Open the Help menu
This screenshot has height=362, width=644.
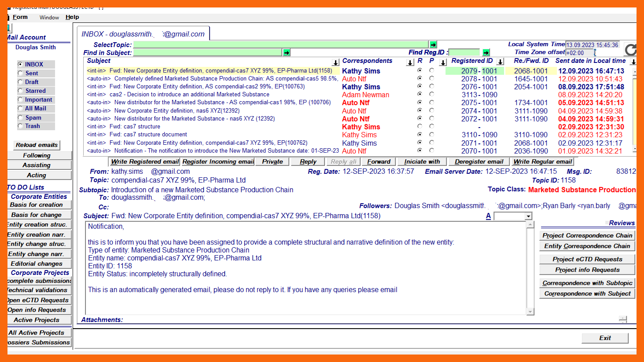(72, 17)
